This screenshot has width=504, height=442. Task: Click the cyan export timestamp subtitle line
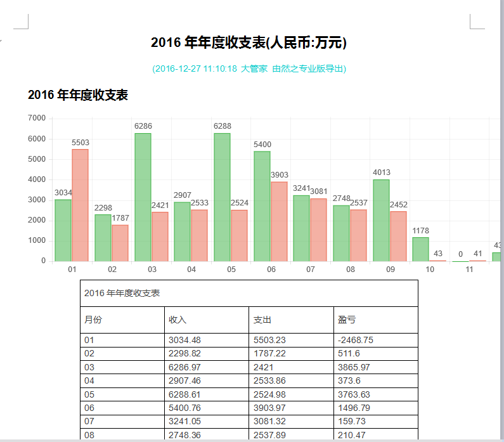tap(249, 68)
